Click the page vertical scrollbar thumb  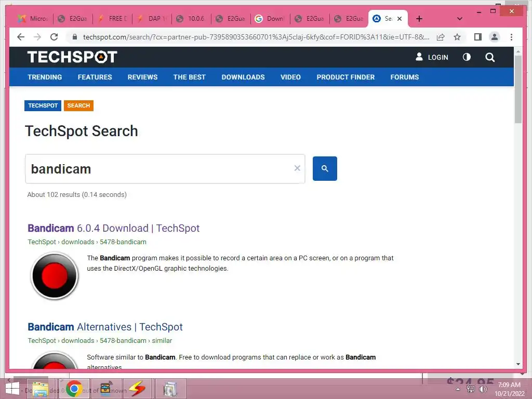(x=518, y=89)
